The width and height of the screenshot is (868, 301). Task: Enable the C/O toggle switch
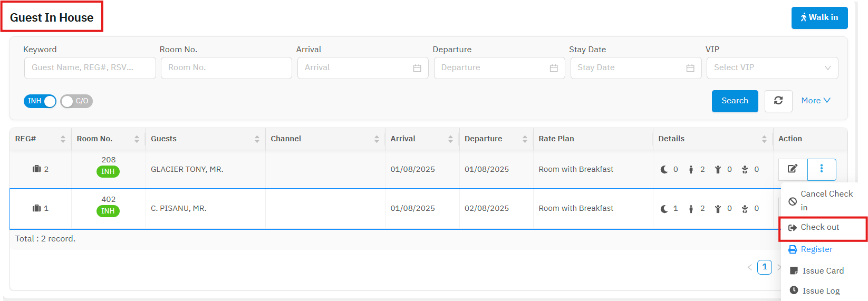76,101
